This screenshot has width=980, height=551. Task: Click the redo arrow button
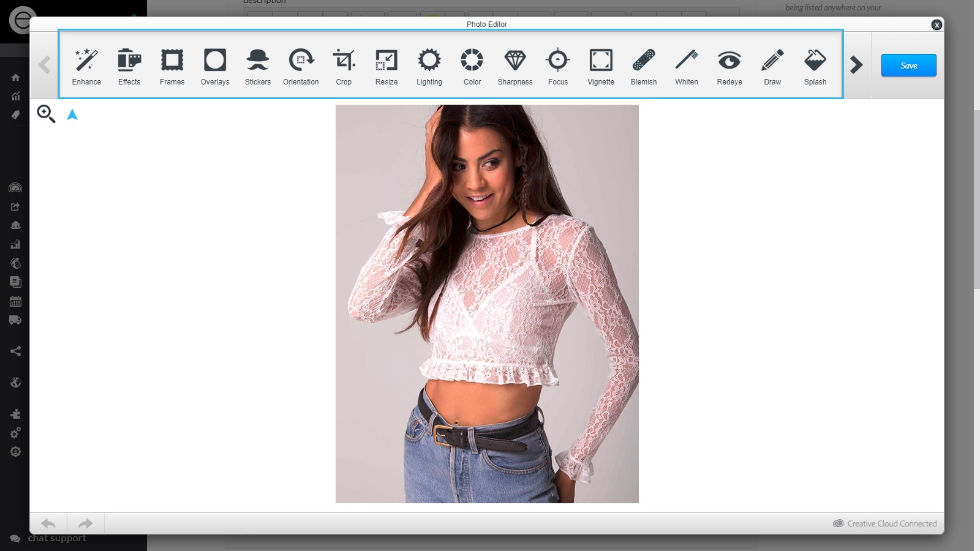[86, 523]
